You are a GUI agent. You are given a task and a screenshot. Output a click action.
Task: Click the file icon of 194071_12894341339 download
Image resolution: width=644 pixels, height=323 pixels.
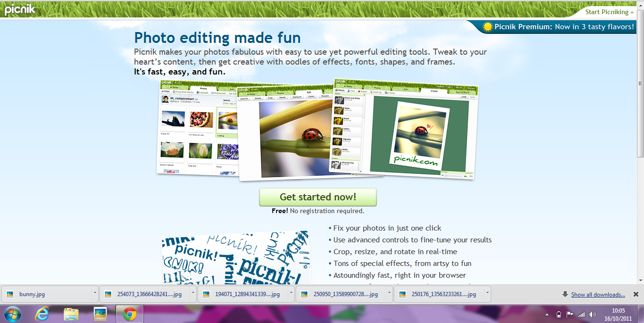tap(206, 294)
